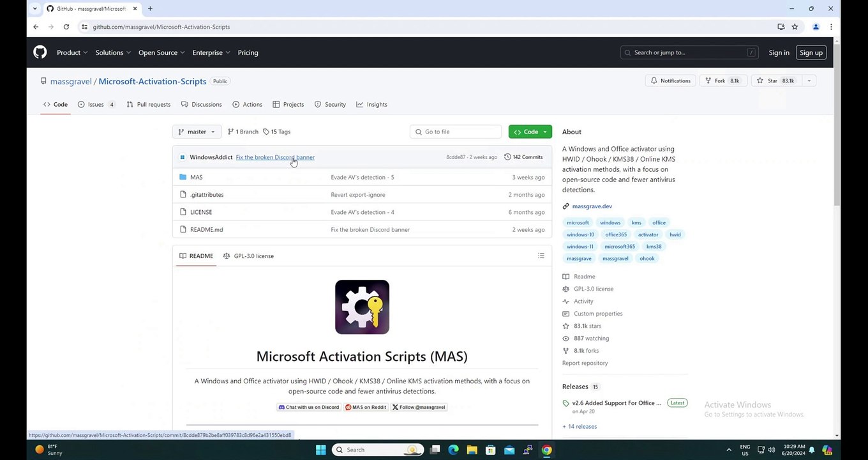This screenshot has height=460, width=868.
Task: Open the 'MAS on Reddit' badge
Action: tap(366, 407)
